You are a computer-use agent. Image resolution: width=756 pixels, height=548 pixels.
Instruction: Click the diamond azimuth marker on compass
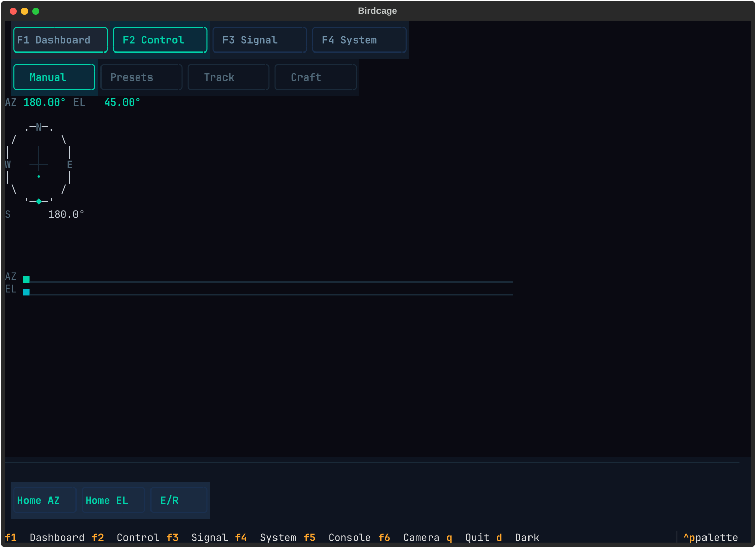click(39, 202)
